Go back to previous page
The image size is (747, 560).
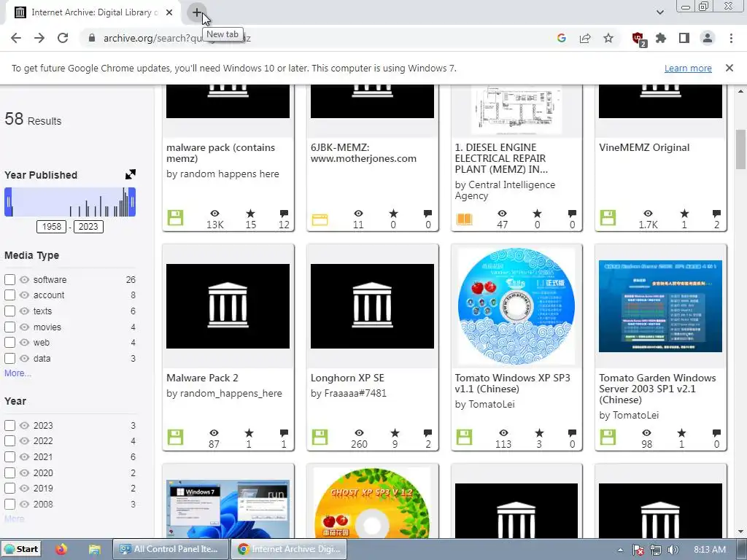[x=16, y=38]
